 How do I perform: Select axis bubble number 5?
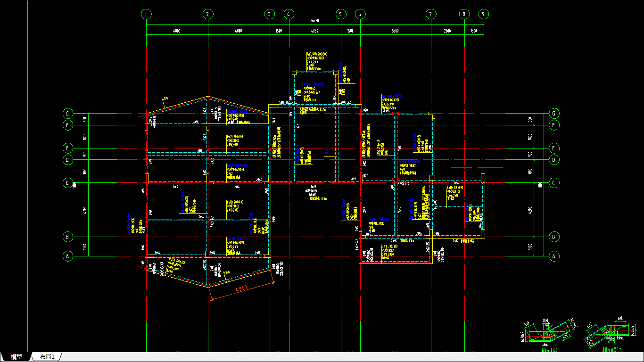(x=341, y=14)
